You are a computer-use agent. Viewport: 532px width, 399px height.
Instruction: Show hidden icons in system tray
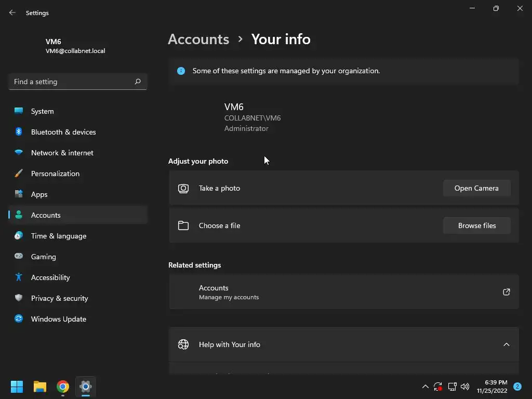425,387
